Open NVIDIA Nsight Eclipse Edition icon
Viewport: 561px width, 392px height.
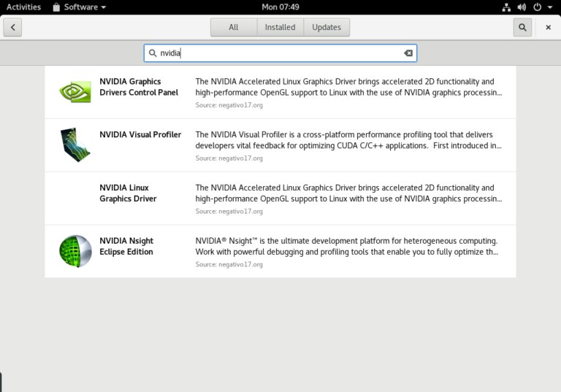(x=75, y=251)
